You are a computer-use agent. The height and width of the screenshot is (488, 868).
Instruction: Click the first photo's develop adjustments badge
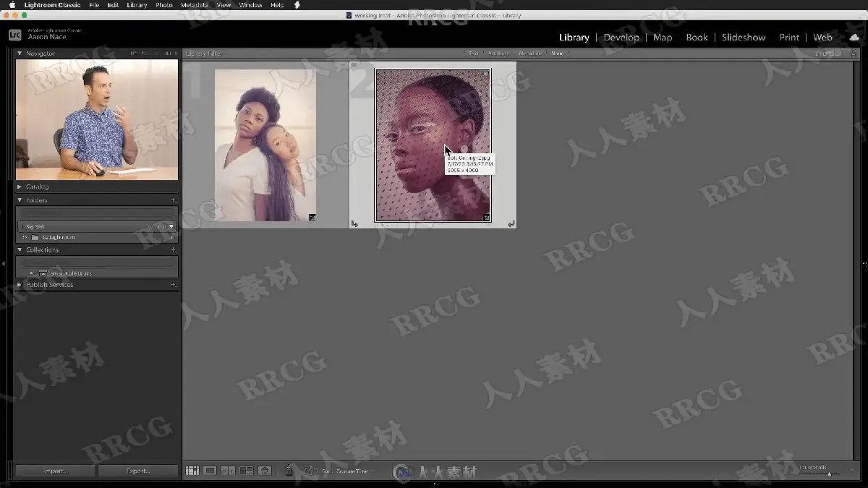312,217
